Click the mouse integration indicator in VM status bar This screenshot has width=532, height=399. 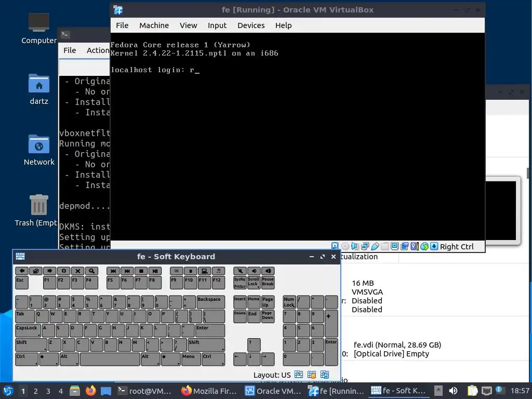424,246
